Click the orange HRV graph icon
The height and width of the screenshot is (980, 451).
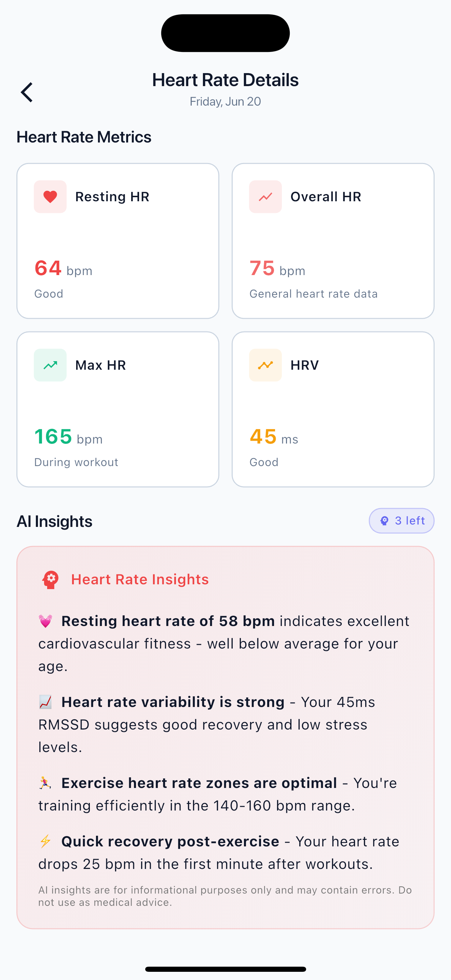[265, 365]
